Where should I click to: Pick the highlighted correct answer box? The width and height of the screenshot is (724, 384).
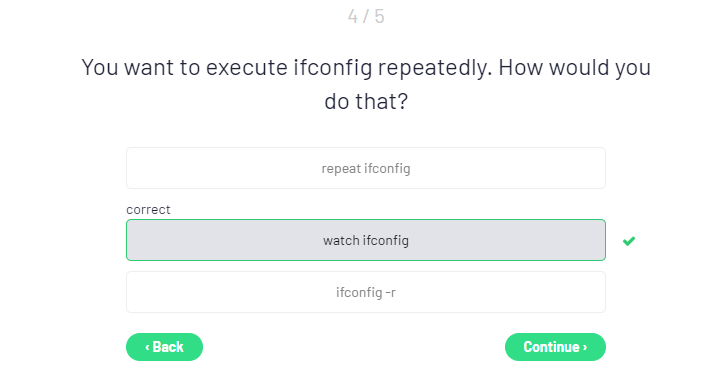[x=366, y=240]
